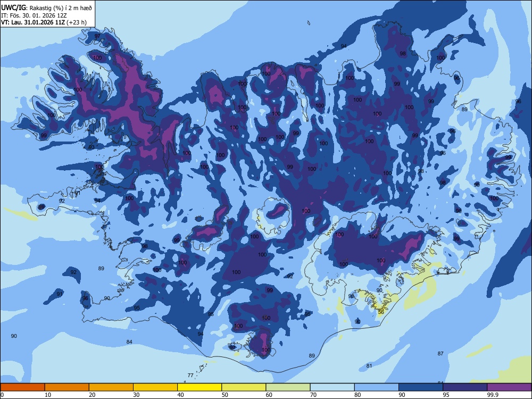Select the 40–50 bright yellow legend swatch
The width and height of the screenshot is (532, 399).
point(199,387)
